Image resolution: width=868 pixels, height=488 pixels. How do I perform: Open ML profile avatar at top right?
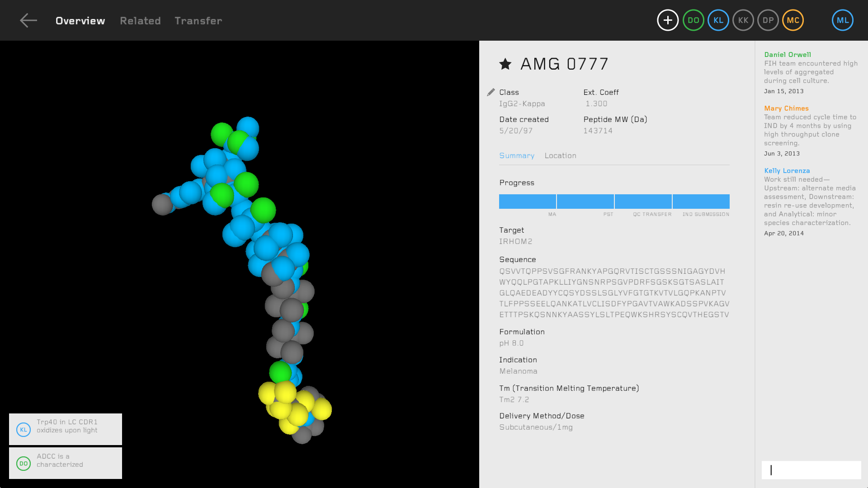click(842, 20)
